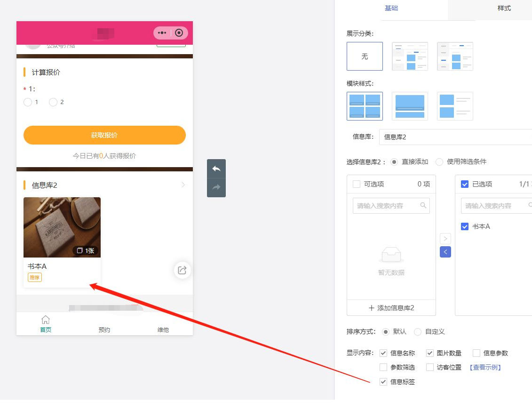Select 自定义 sort order radio

[418, 332]
